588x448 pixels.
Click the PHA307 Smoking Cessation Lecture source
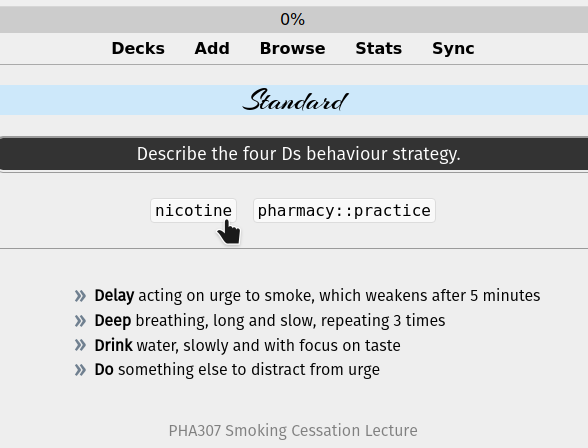coord(293,430)
